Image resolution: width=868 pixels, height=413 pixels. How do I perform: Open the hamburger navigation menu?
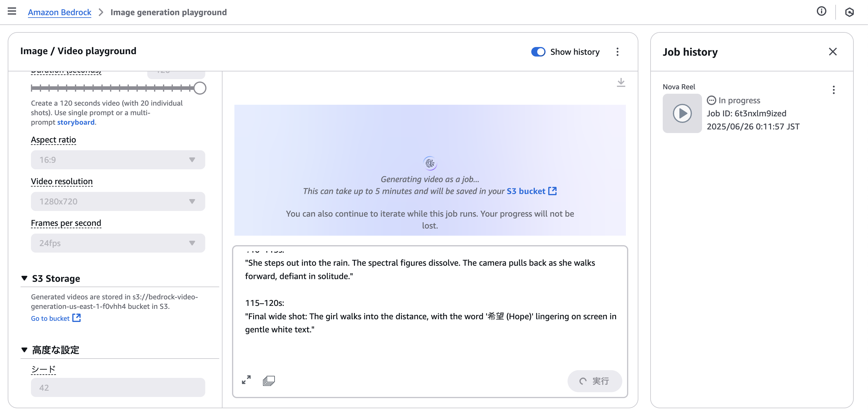click(12, 12)
